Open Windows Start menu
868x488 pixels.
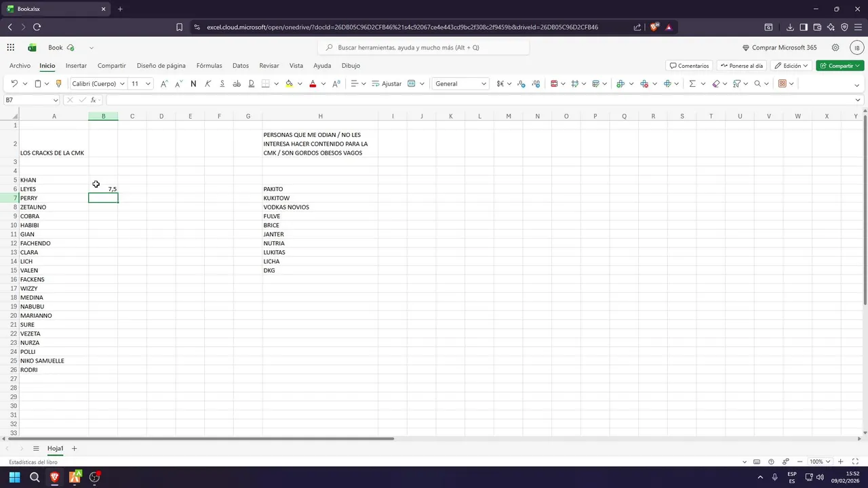[14, 477]
